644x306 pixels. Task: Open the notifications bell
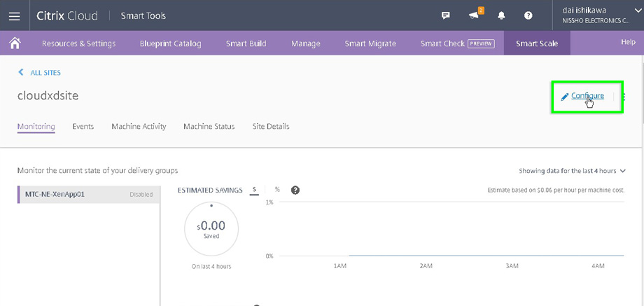(501, 15)
